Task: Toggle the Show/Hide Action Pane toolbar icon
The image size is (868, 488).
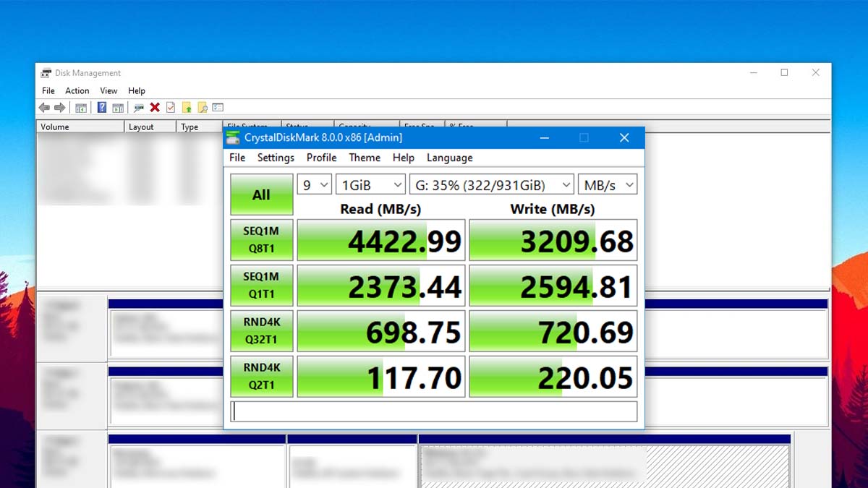Action: (x=118, y=108)
